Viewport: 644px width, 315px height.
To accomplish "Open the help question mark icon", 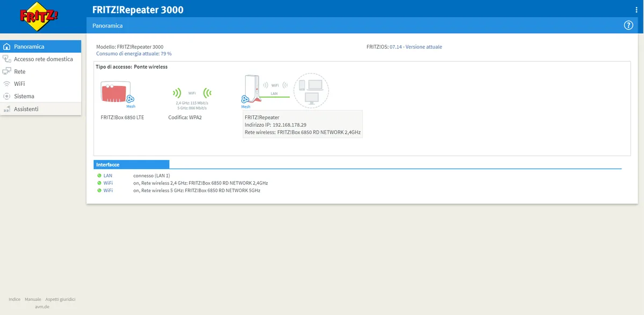I will coord(628,25).
